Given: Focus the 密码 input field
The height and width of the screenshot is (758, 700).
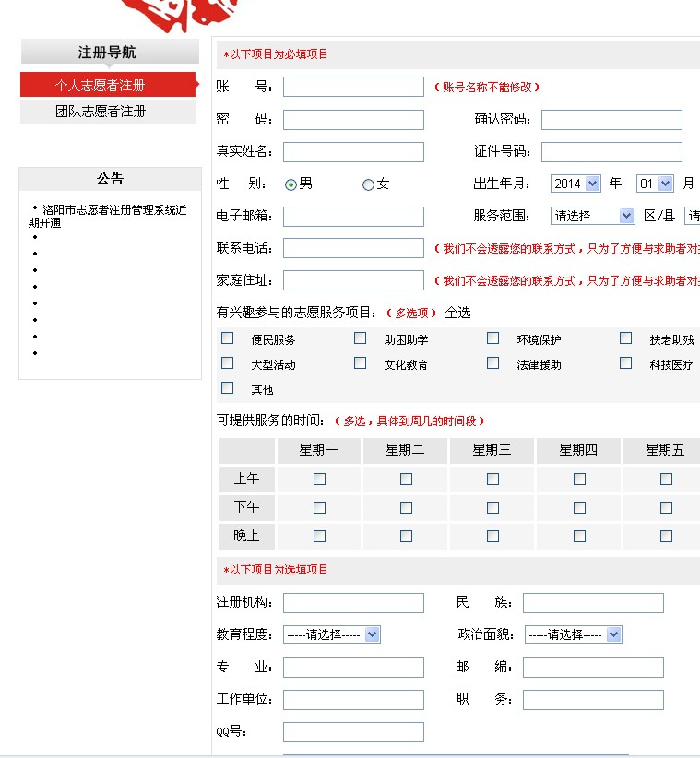Looking at the screenshot, I should [x=353, y=119].
